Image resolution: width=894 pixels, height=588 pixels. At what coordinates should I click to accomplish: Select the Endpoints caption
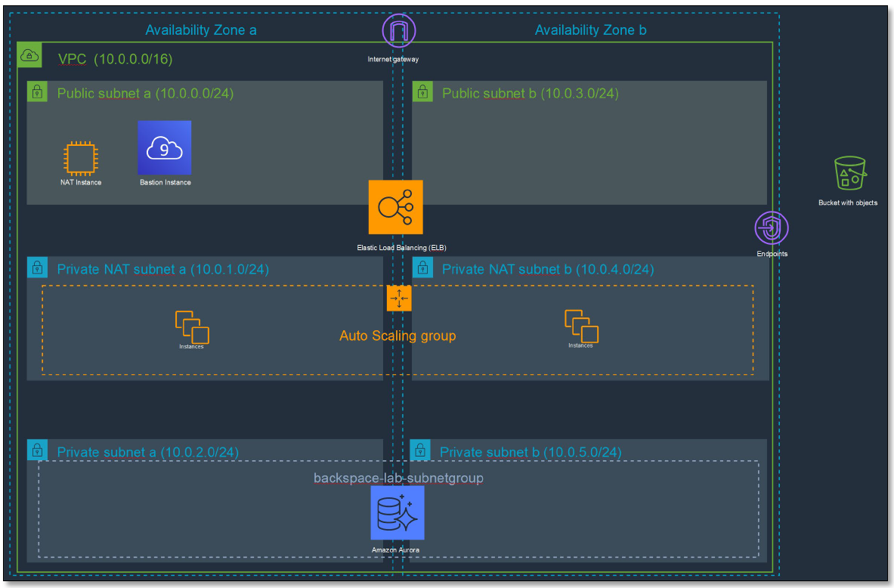tap(772, 254)
